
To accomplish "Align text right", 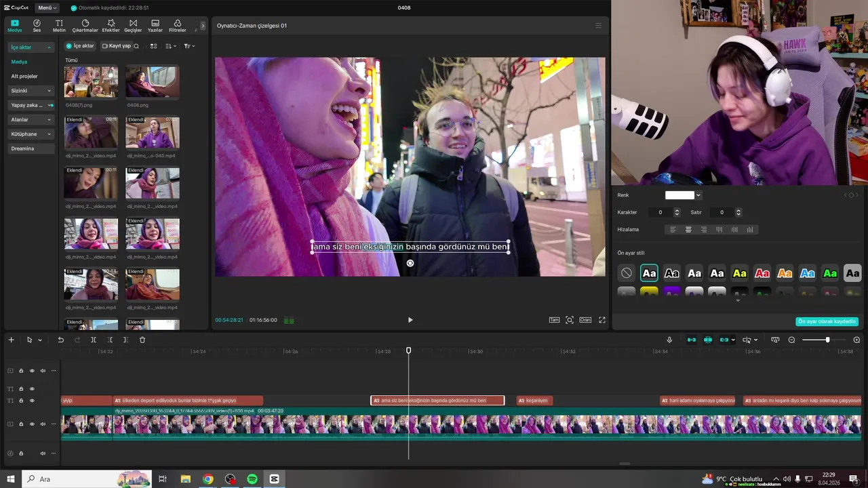I will click(704, 230).
